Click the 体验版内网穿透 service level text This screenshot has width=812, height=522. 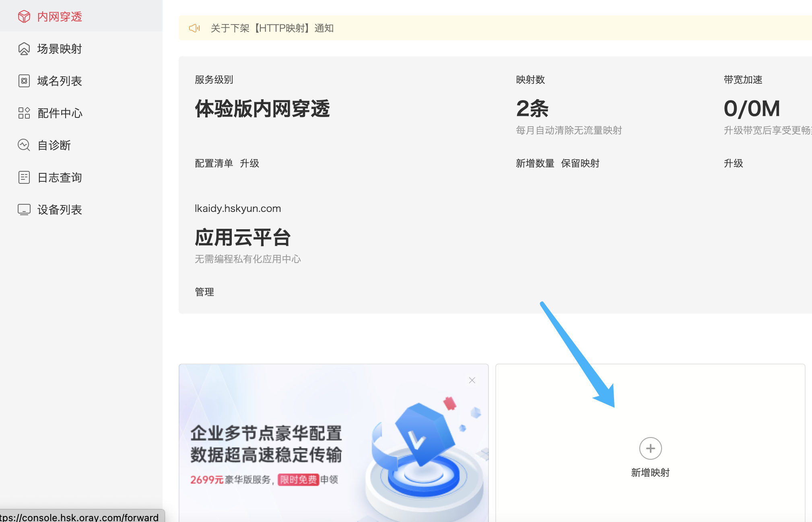262,109
